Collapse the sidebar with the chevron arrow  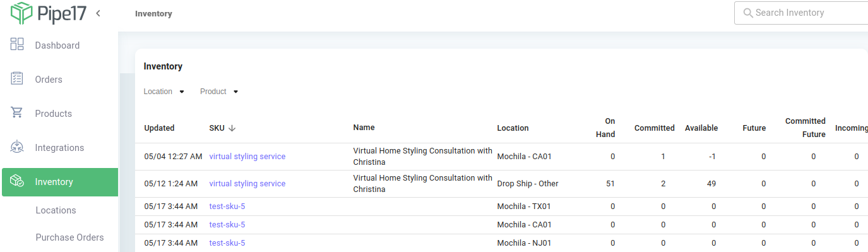point(98,13)
